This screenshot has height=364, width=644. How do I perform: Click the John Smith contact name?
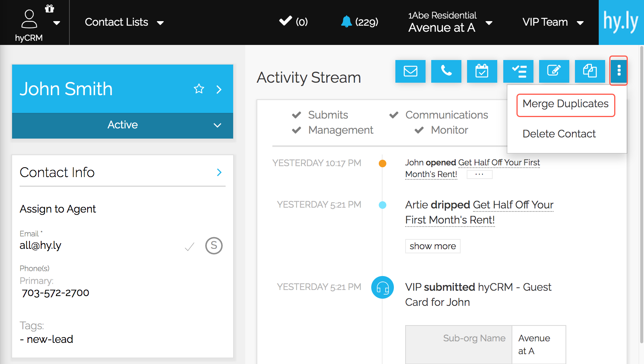point(66,89)
